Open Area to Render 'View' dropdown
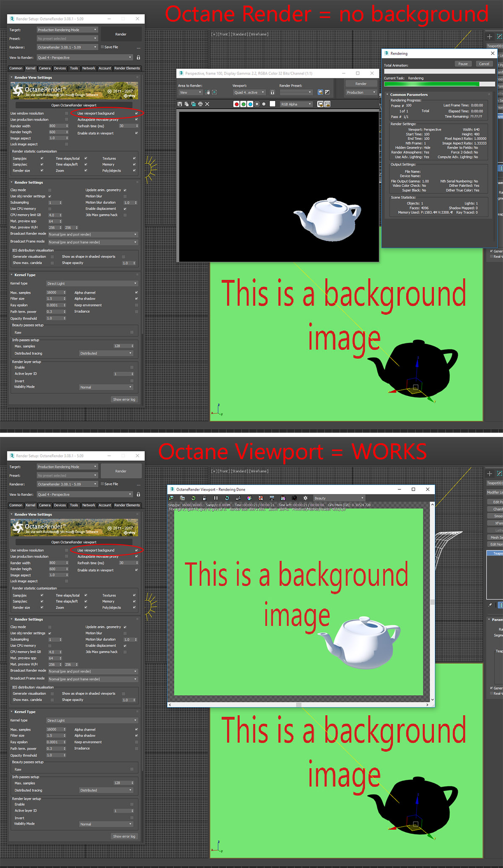 (x=191, y=92)
